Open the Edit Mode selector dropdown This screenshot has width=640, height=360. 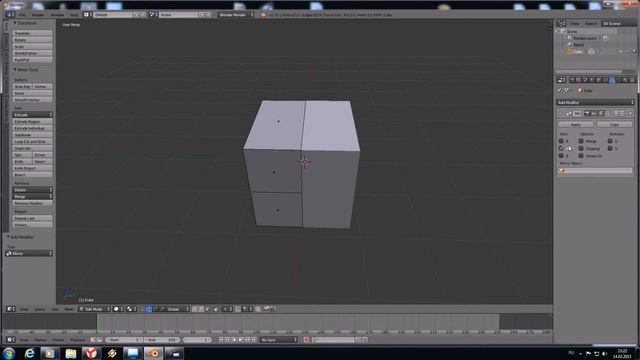click(x=95, y=309)
